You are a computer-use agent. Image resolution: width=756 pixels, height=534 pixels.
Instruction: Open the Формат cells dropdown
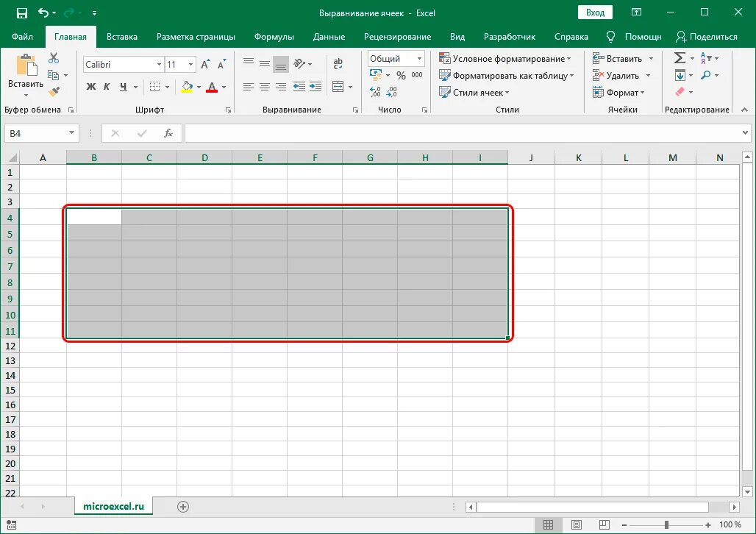(x=618, y=93)
